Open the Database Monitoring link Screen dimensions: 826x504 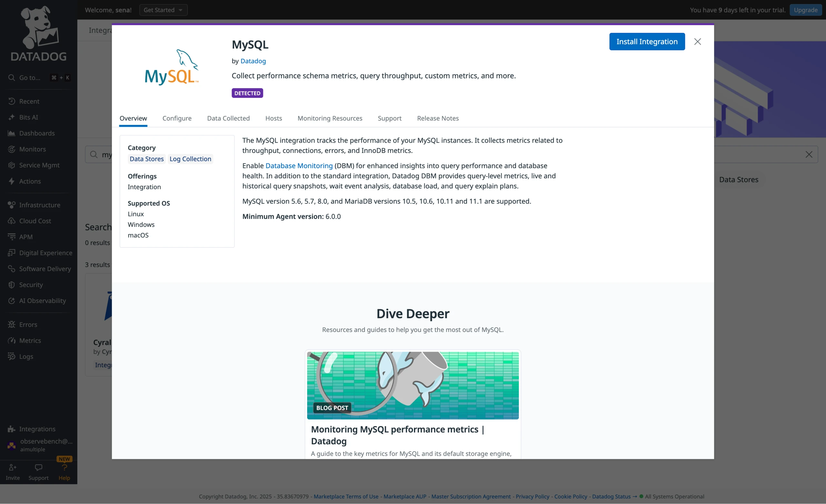299,166
